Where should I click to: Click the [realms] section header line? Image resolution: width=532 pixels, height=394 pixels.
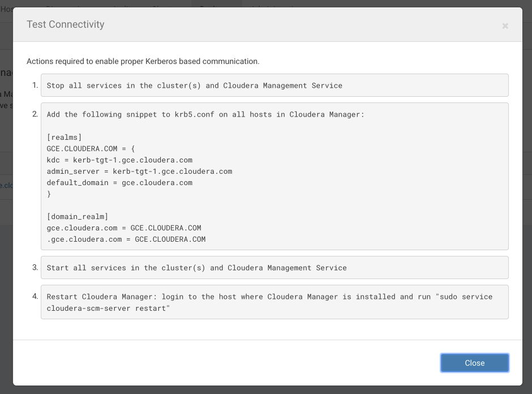[65, 137]
